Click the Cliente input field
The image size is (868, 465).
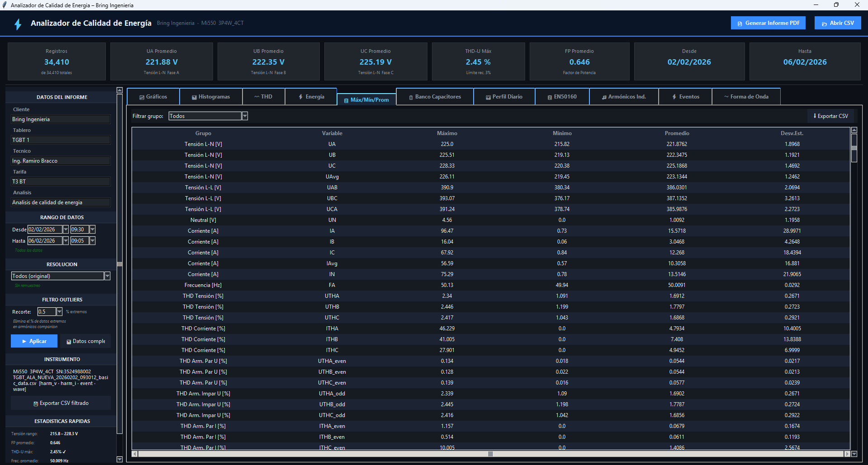point(61,119)
